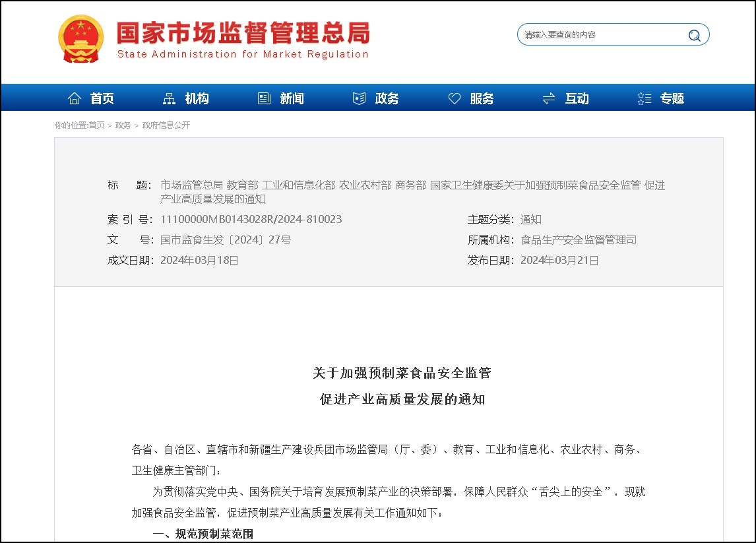Screen dimensions: 756x543
Task: Click the book icon beside 政务
Action: pos(359,99)
